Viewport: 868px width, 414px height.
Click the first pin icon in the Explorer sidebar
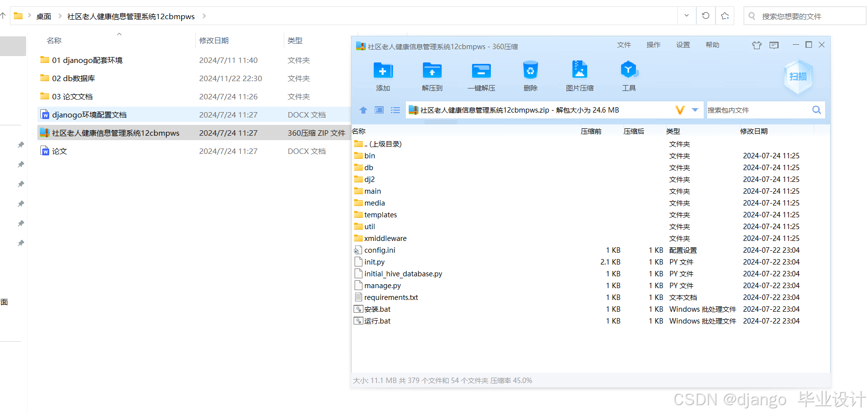pos(21,145)
